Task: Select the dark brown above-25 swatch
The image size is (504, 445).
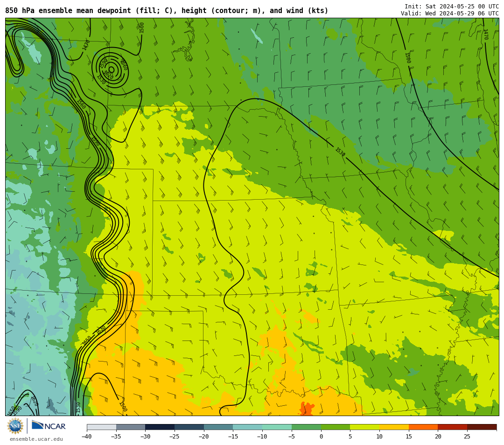Action: tap(482, 427)
